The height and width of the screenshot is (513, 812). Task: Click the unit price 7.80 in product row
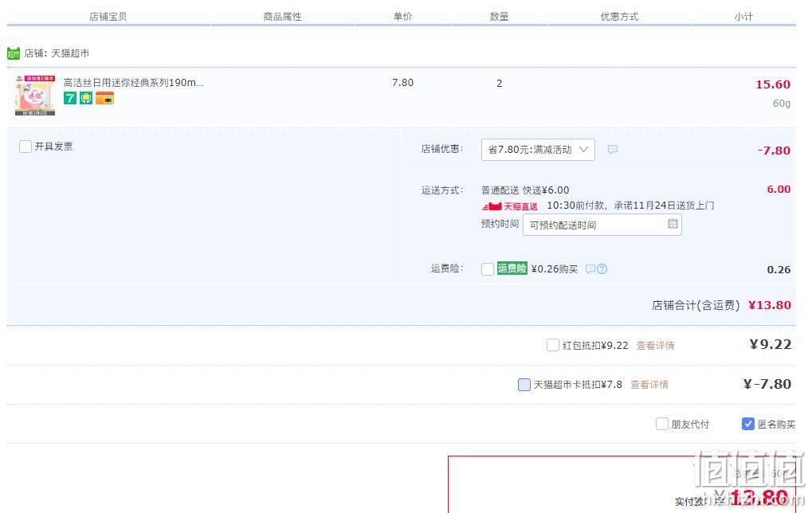[x=403, y=83]
